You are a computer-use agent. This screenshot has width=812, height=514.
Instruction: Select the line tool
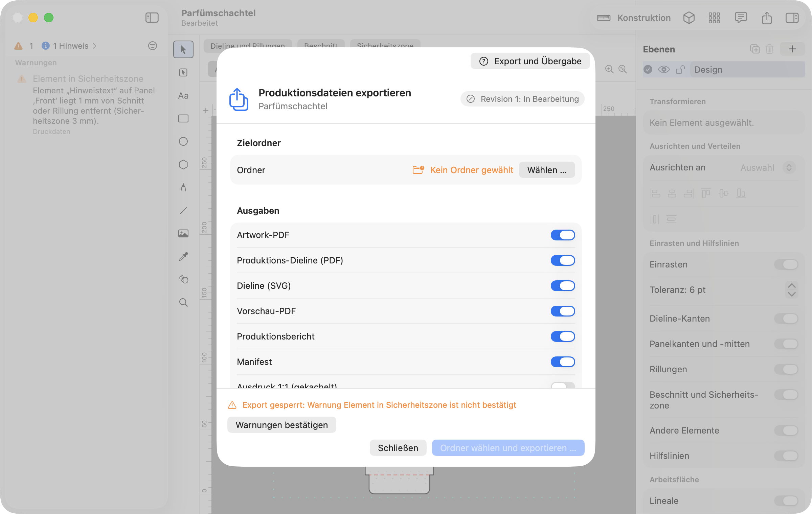pos(183,210)
